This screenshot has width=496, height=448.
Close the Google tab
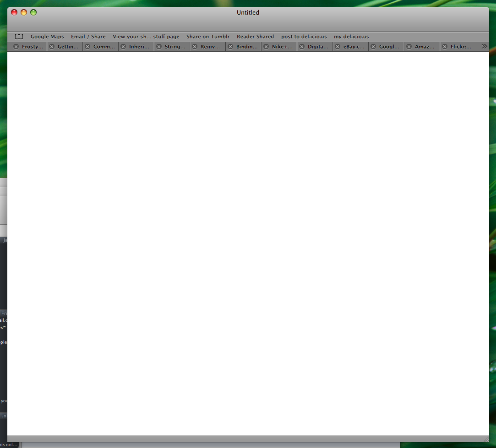pos(373,47)
